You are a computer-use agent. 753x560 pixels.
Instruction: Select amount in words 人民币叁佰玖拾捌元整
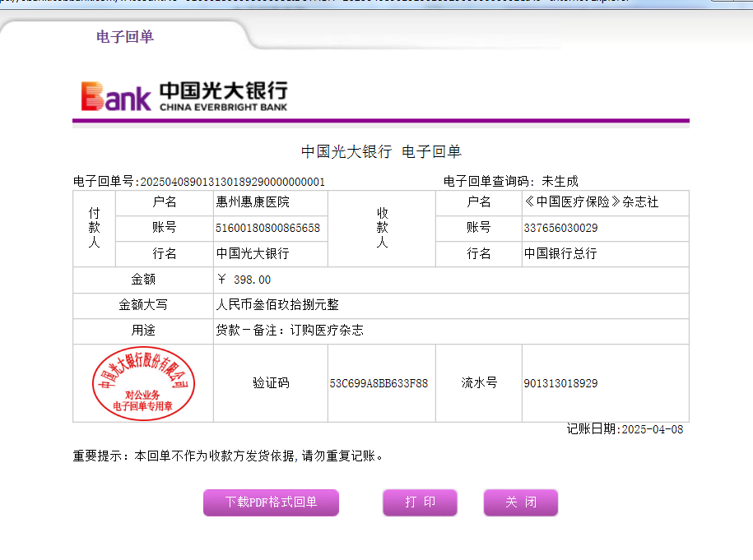pyautogui.click(x=277, y=305)
